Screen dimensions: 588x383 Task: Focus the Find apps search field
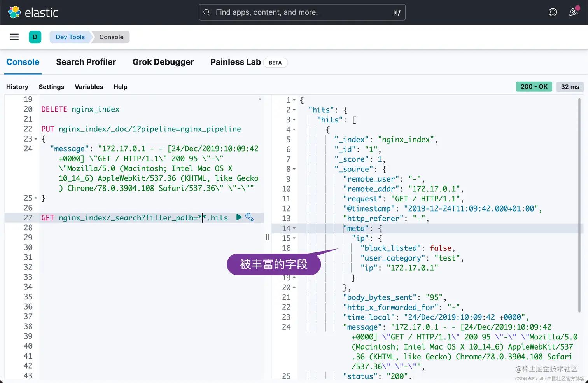302,12
